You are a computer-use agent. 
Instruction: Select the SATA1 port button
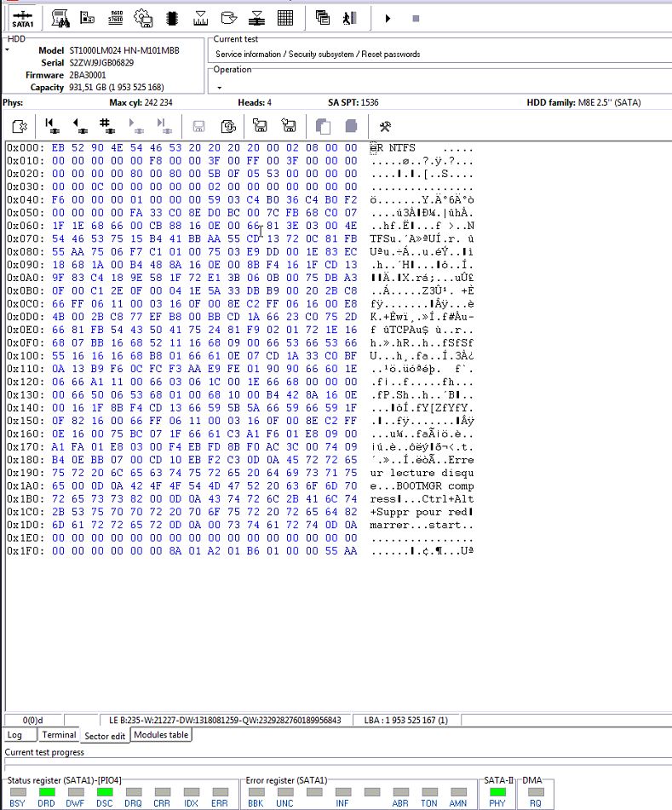pyautogui.click(x=23, y=19)
